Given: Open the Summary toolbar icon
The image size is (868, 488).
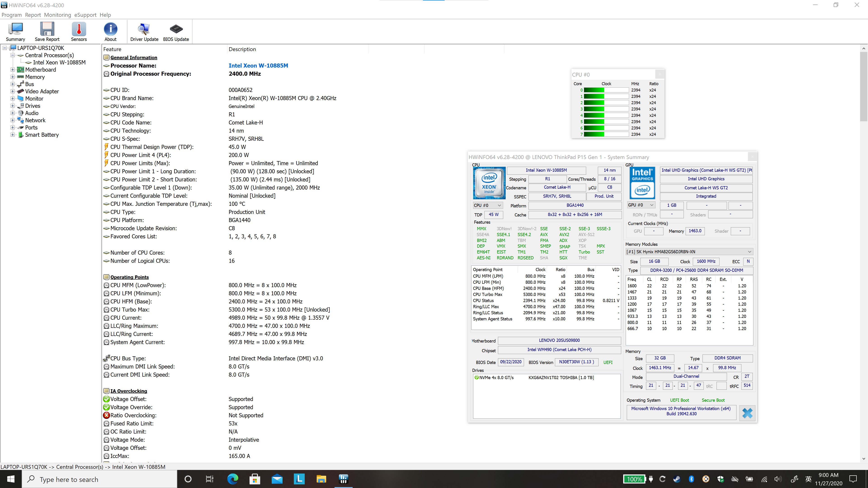Looking at the screenshot, I should coord(16,32).
